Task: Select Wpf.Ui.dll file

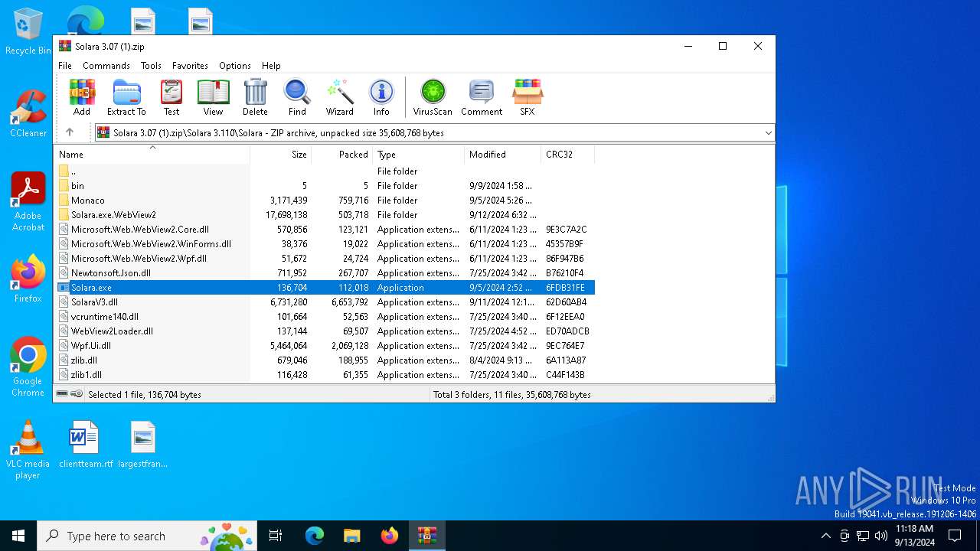Action: pos(325,346)
